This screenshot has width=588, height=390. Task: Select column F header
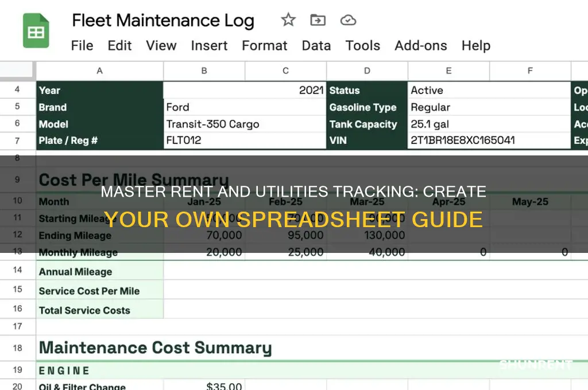[530, 71]
